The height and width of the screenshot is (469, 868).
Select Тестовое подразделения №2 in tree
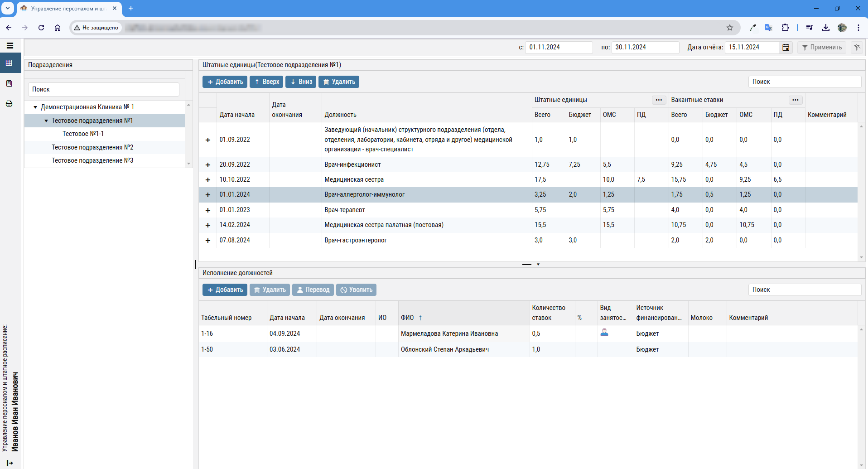(92, 147)
